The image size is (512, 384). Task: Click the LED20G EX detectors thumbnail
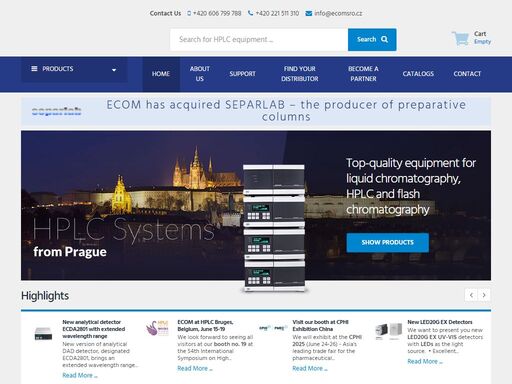389,331
